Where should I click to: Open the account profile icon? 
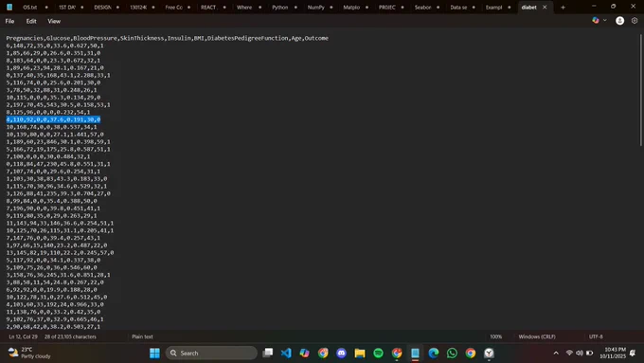(619, 21)
